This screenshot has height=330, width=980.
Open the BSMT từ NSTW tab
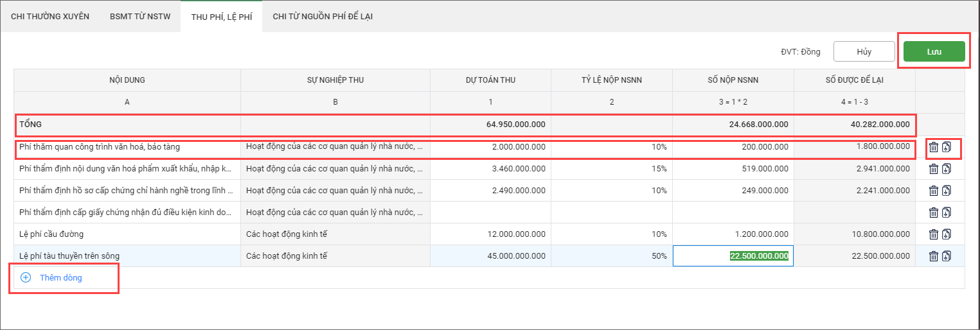click(140, 17)
